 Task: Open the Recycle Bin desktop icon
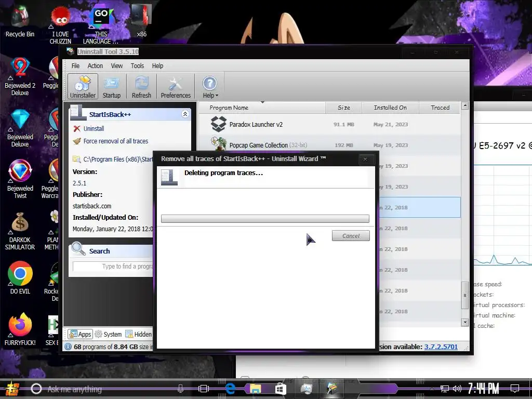pos(20,21)
